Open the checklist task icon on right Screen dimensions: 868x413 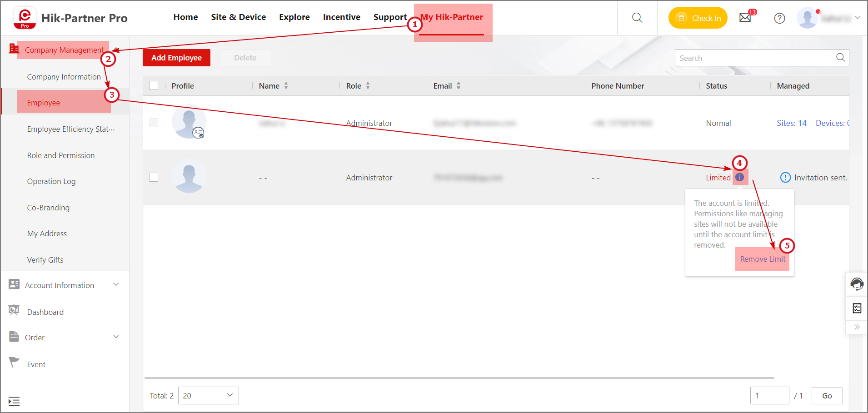pos(857,309)
